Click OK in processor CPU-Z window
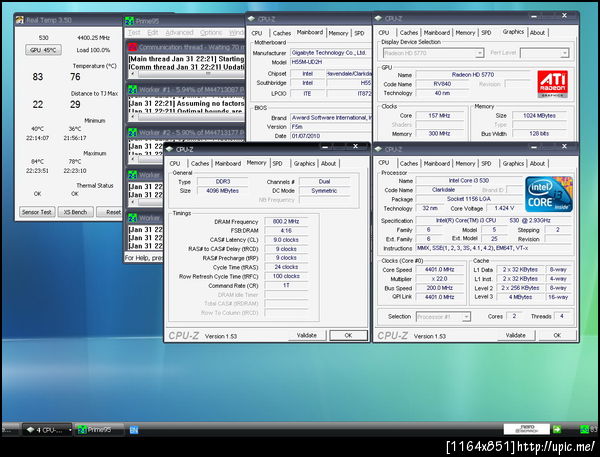This screenshot has width=600, height=457. point(557,335)
